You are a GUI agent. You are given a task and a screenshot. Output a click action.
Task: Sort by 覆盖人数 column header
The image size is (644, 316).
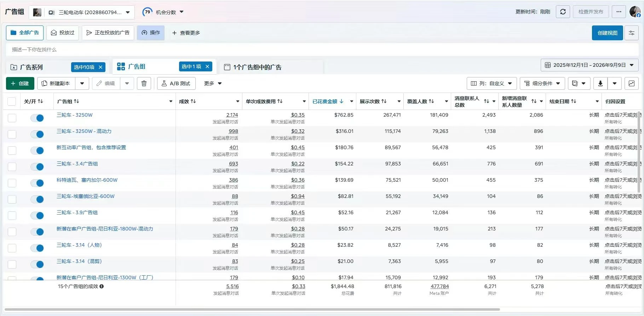click(420, 101)
